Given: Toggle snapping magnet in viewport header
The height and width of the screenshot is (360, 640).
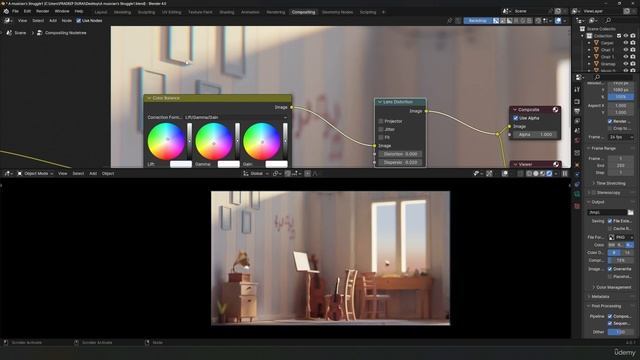Looking at the screenshot, I should tap(287, 173).
